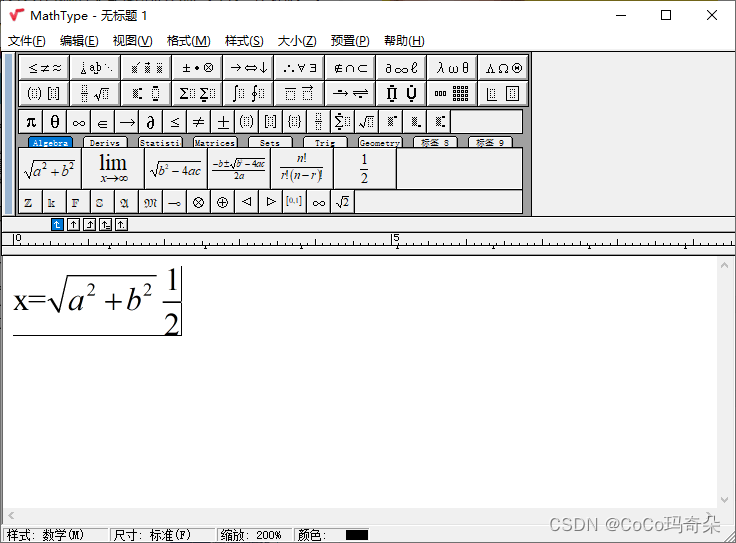Open the lowercase Greek letters palette
736x543 pixels.
tap(452, 68)
